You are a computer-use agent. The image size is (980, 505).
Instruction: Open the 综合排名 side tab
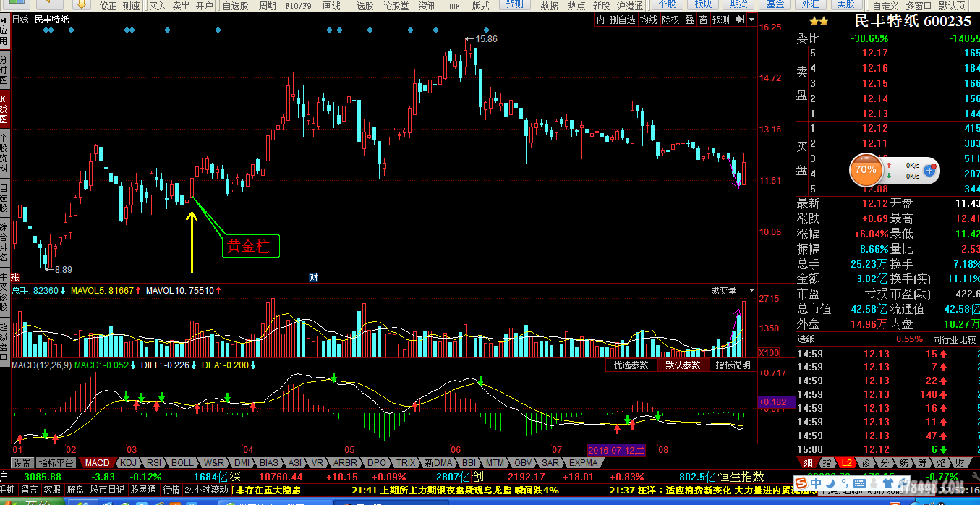coord(4,242)
